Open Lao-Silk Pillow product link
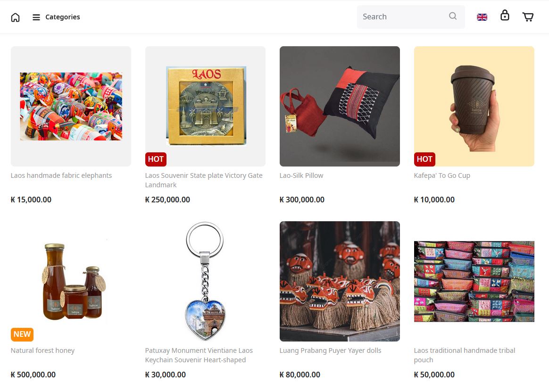 click(x=301, y=175)
